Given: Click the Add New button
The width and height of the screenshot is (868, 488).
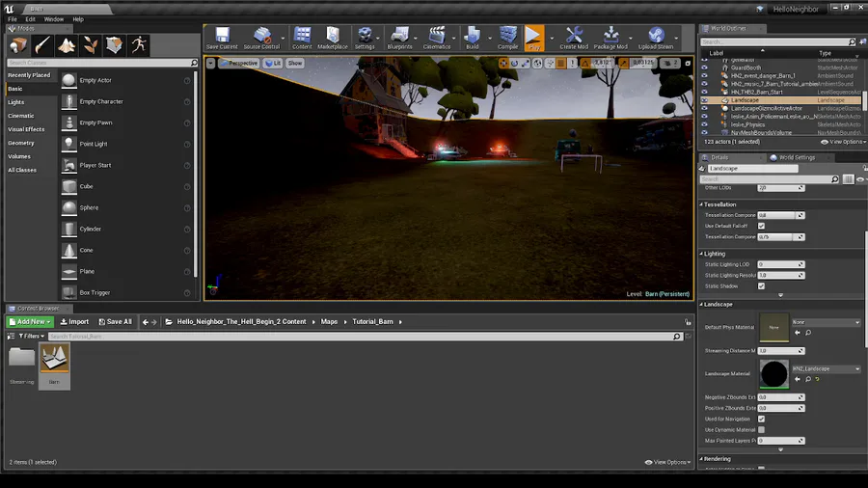Looking at the screenshot, I should pos(30,321).
